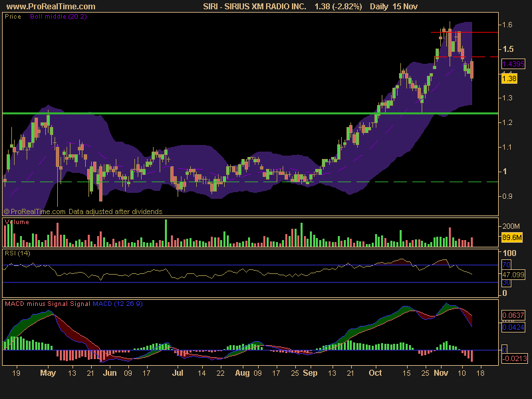
Task: Click the Oct label on the time axis
Action: click(375, 373)
